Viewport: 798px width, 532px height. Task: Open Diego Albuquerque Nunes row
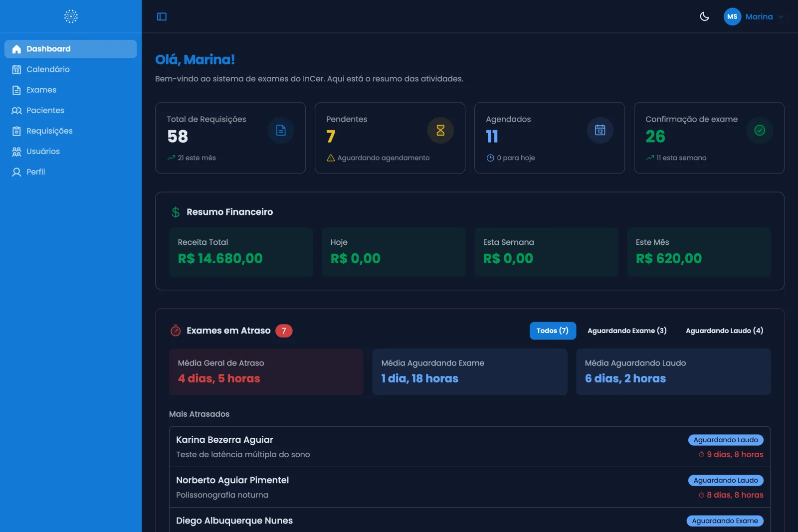click(470, 520)
